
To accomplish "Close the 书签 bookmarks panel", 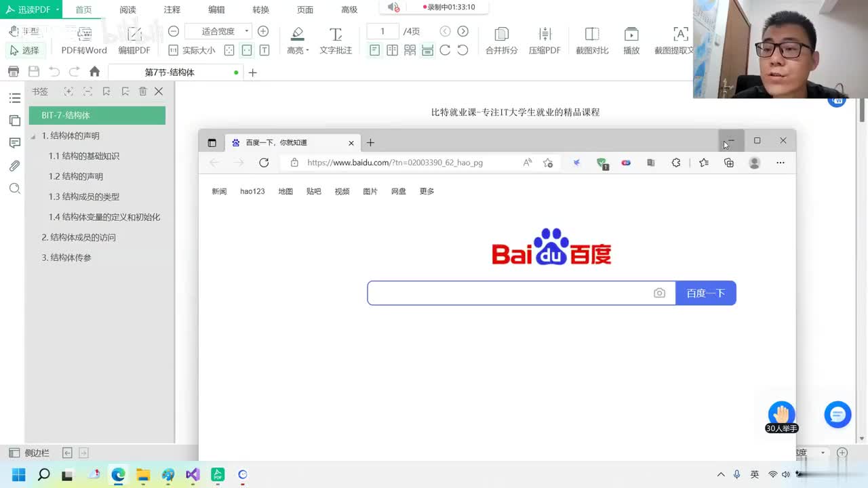I will [x=159, y=91].
